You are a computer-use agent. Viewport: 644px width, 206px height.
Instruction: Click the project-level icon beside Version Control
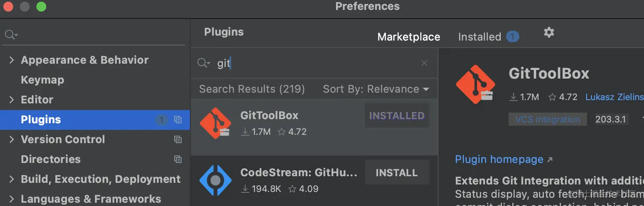tap(178, 139)
